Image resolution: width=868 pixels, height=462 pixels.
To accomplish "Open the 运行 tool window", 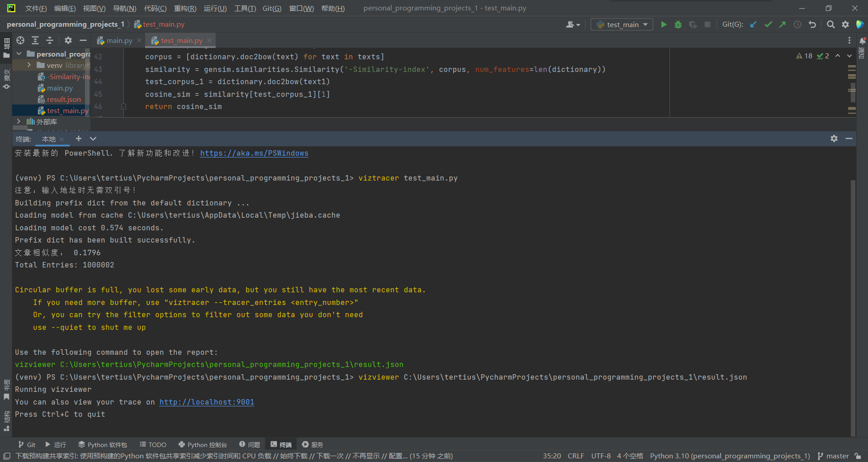I will click(x=56, y=444).
